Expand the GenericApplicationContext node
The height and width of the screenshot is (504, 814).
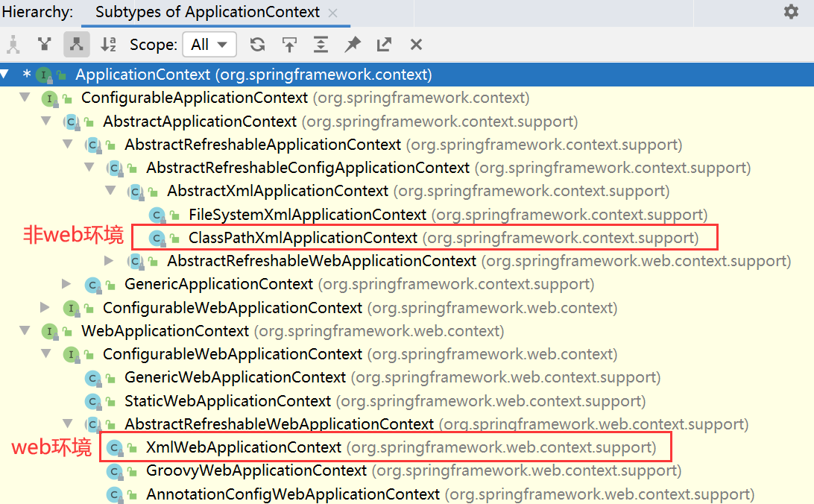(x=67, y=284)
